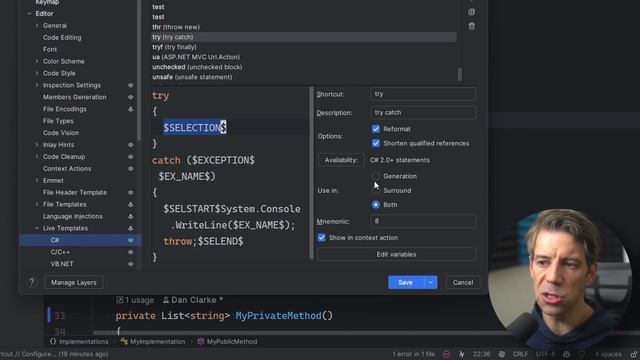Click the layer icon beside Live Templates
640x360 pixels.
pyautogui.click(x=131, y=228)
